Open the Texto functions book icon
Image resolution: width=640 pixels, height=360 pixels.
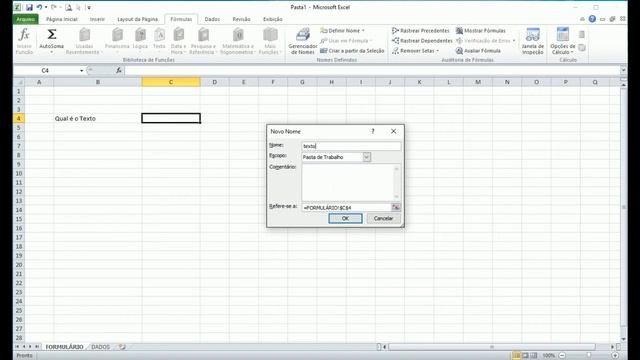click(x=159, y=35)
